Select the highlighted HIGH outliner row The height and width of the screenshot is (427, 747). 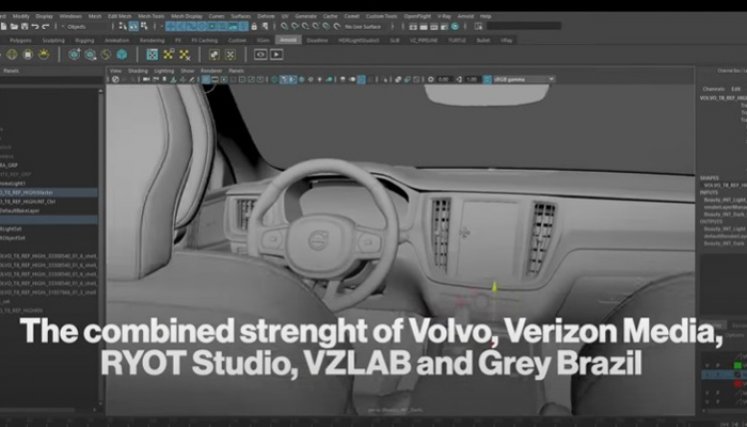[49, 193]
